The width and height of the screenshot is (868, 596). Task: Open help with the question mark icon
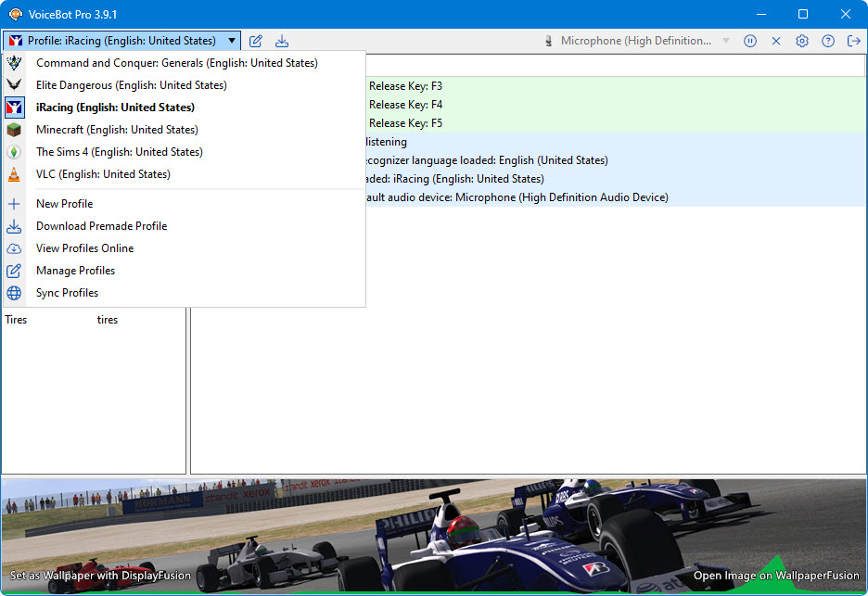pos(828,41)
